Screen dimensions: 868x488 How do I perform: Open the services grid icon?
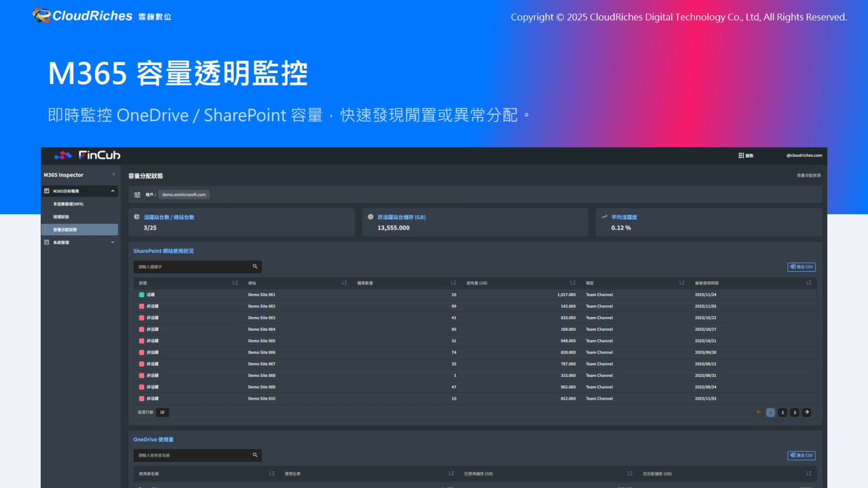coord(741,156)
